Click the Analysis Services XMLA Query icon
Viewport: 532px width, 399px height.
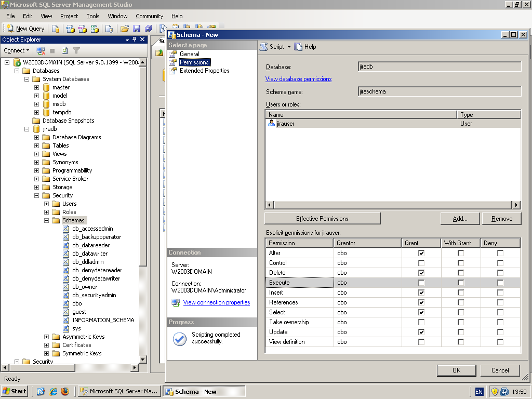tap(95, 29)
